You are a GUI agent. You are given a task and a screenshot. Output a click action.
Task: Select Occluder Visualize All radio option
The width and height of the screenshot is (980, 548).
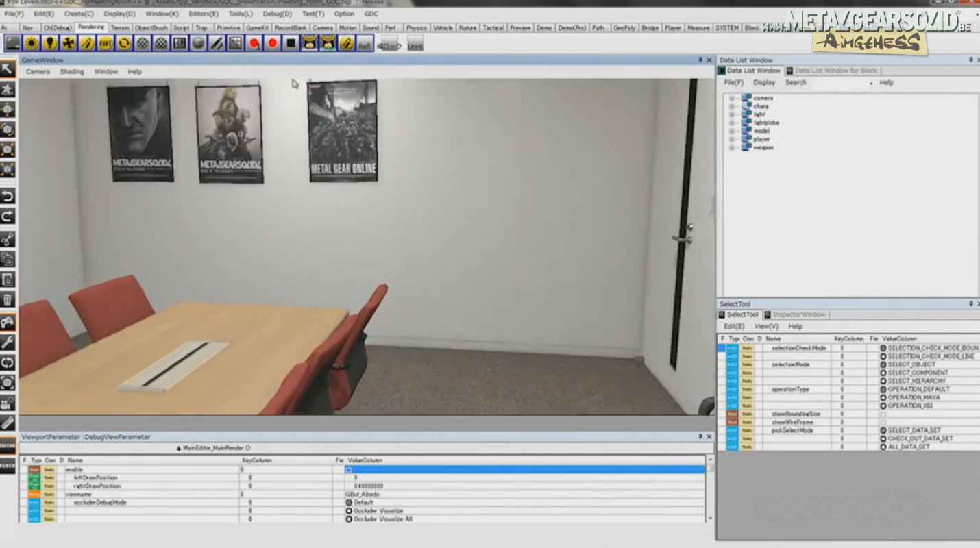(x=349, y=519)
